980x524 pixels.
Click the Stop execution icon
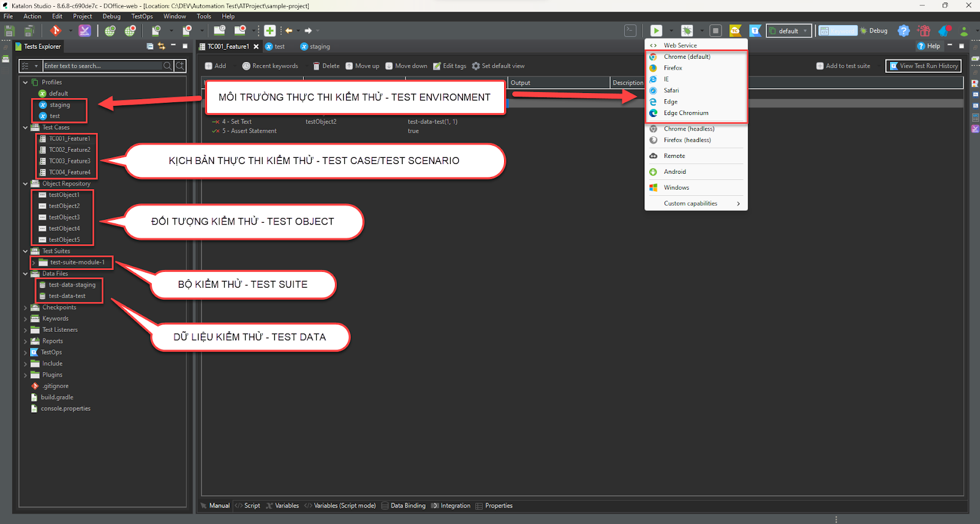point(715,31)
